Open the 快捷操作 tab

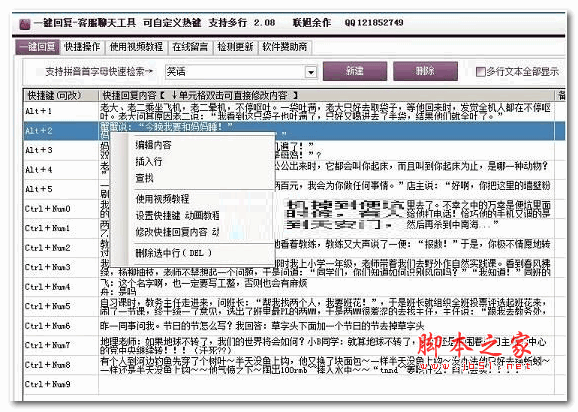coord(82,47)
